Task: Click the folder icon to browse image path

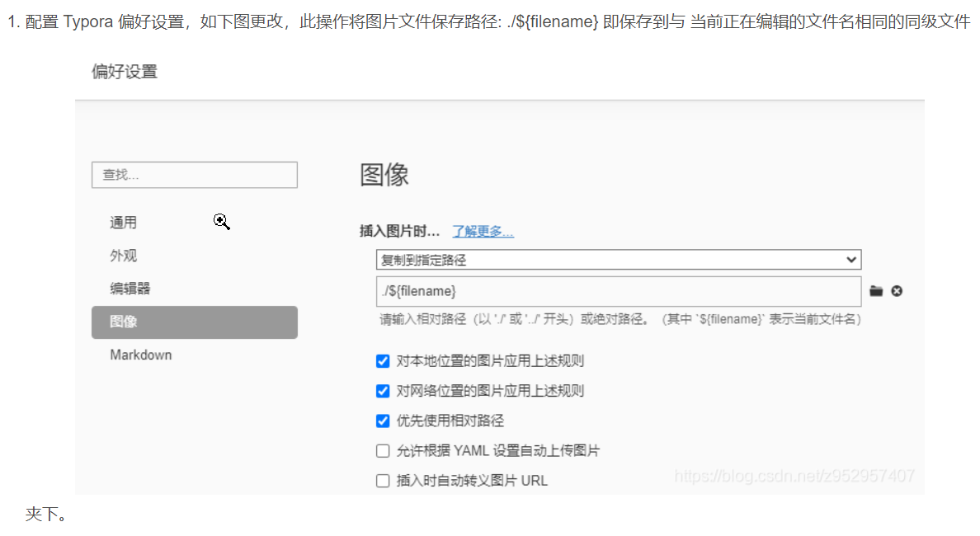Action: [x=876, y=291]
